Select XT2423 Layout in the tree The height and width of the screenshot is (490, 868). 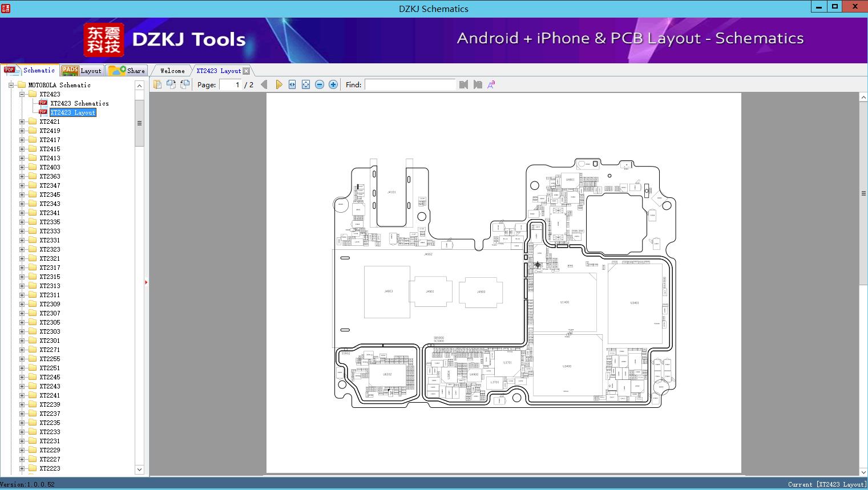click(72, 112)
